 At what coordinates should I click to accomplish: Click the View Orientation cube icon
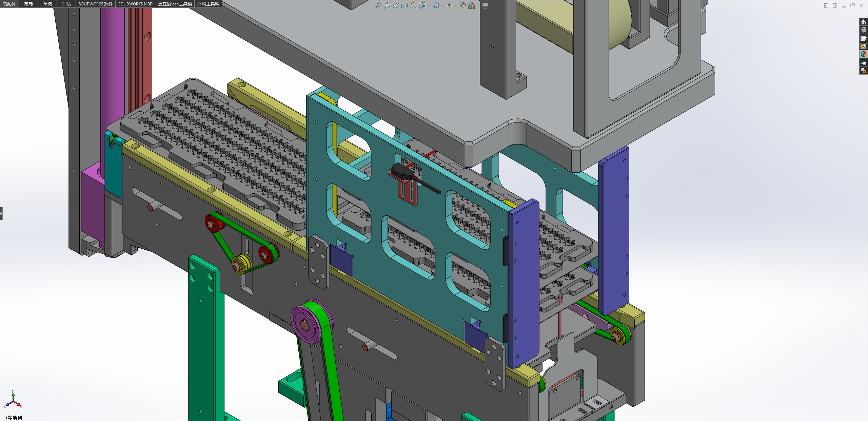(x=422, y=5)
